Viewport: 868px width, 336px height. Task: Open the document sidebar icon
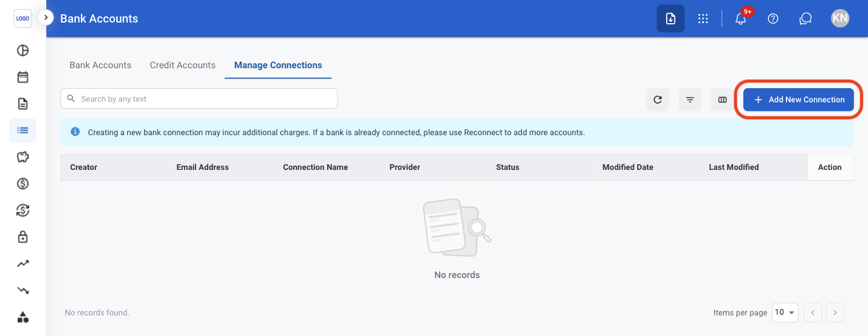pyautogui.click(x=23, y=104)
